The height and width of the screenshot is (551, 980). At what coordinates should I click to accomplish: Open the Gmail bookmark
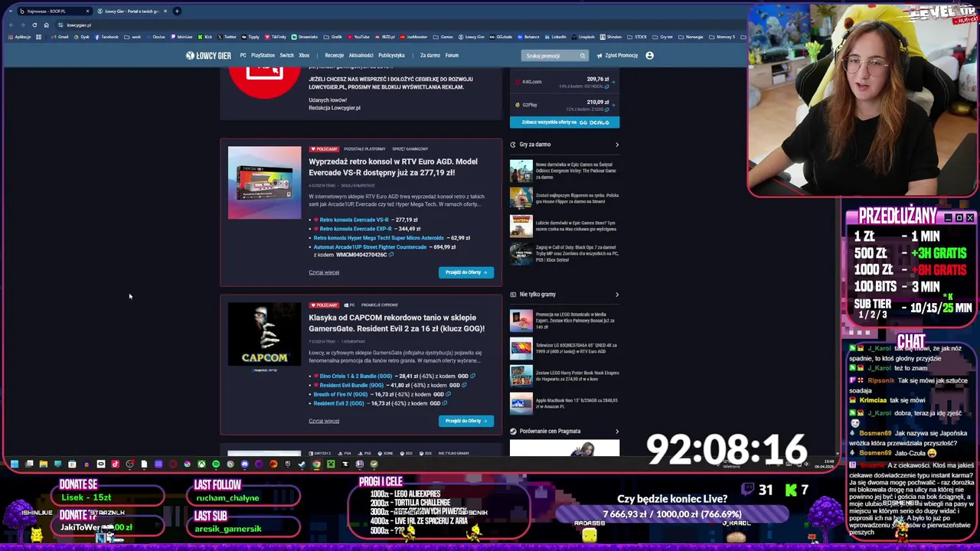(x=60, y=37)
